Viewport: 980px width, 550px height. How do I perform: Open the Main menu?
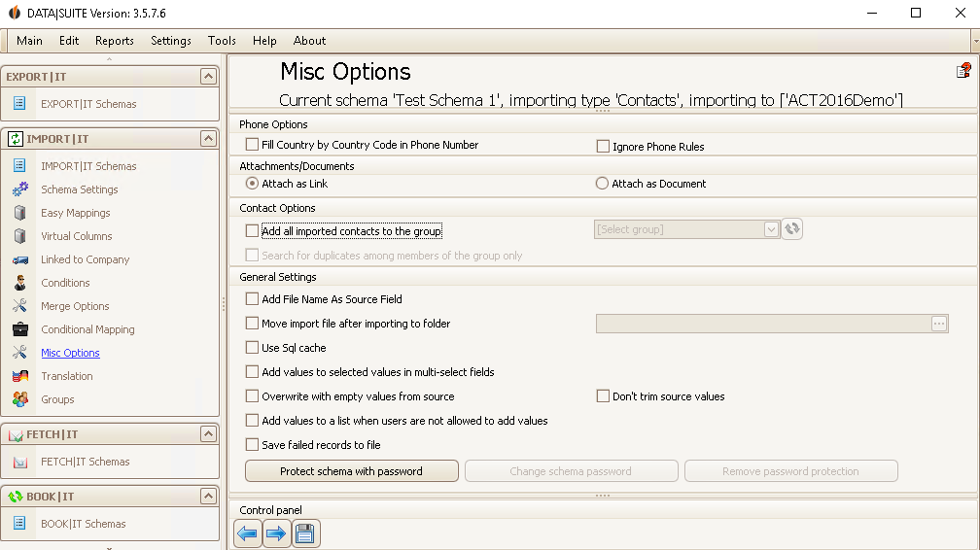tap(29, 41)
